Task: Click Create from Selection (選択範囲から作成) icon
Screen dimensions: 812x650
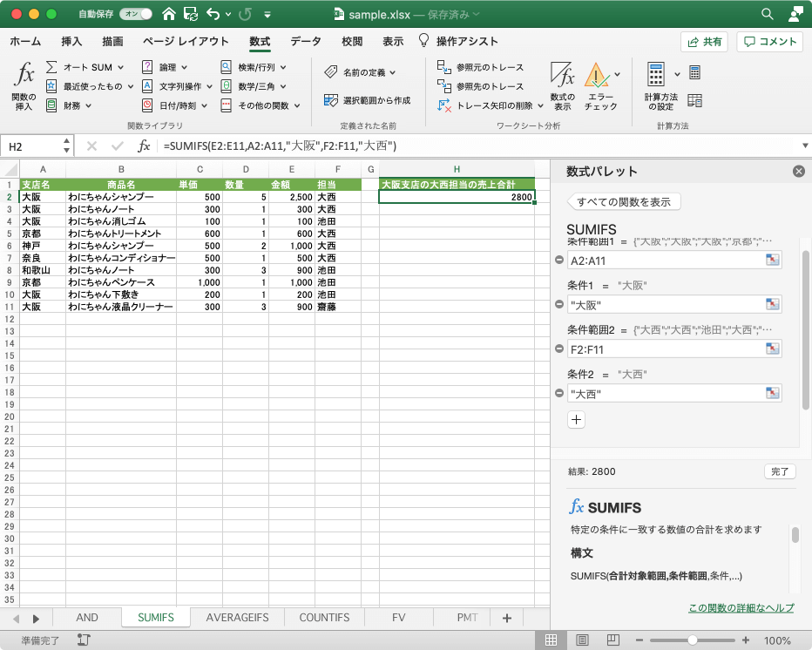Action: point(331,100)
